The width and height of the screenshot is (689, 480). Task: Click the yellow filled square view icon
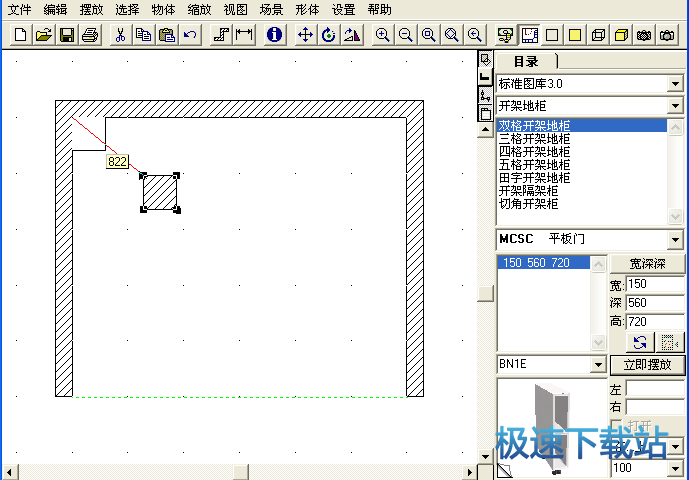(575, 35)
